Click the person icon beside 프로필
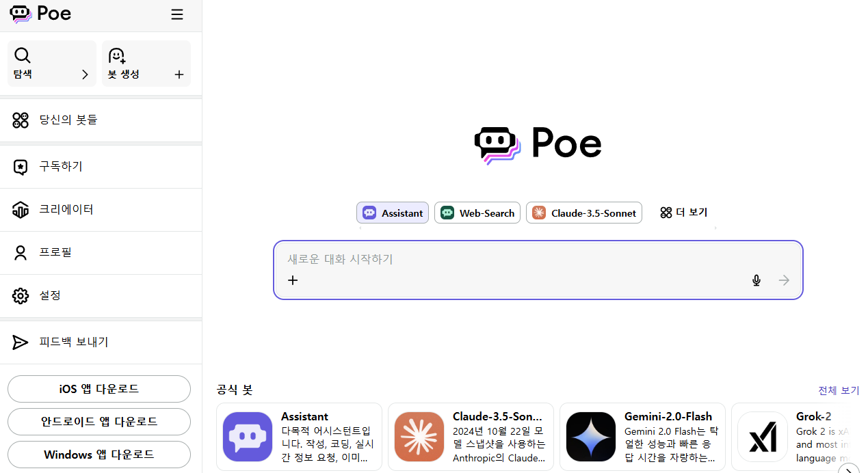Screen dimensions: 868x473 21,253
